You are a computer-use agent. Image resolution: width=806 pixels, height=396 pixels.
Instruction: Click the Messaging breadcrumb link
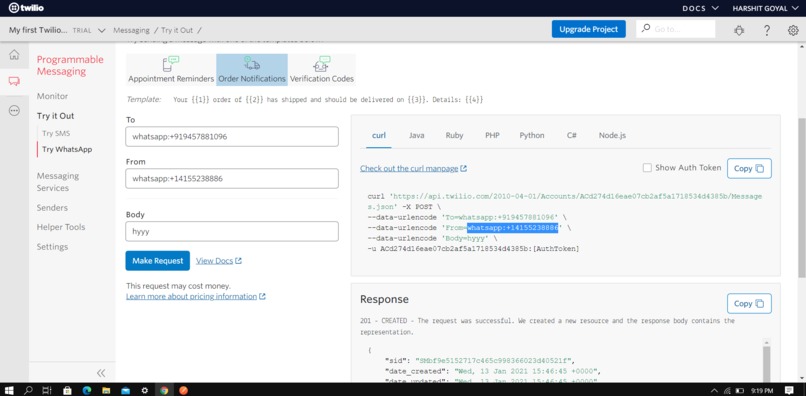pos(131,30)
